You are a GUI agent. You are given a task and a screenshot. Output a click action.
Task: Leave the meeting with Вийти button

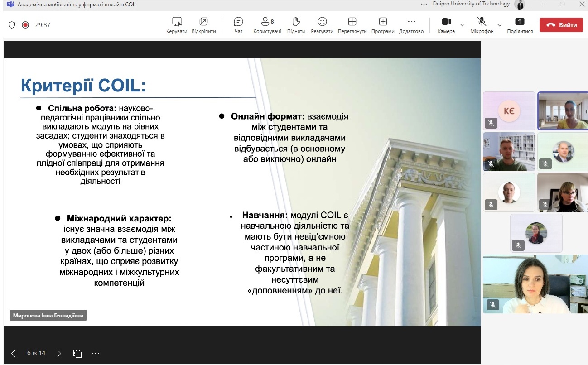coord(561,25)
